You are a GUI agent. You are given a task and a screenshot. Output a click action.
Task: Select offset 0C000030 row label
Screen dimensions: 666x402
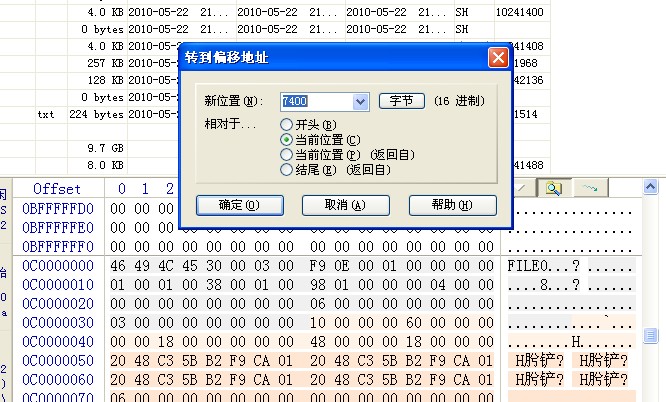[58, 323]
